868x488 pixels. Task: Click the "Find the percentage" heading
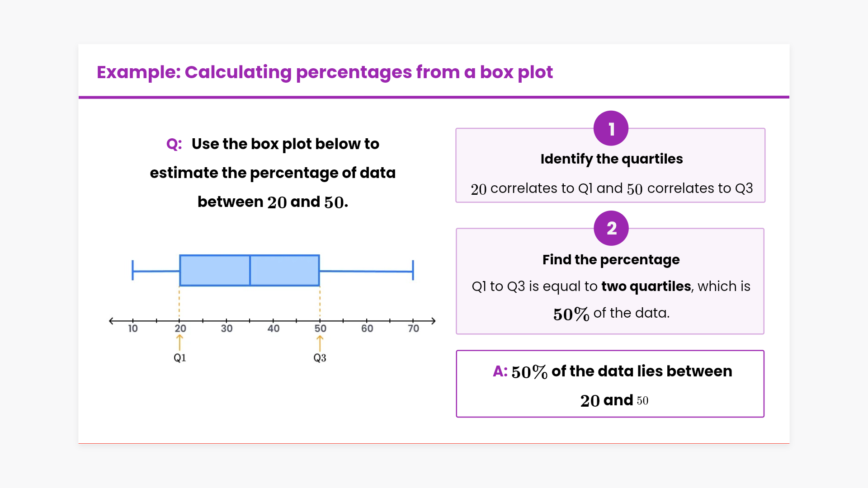click(x=611, y=260)
